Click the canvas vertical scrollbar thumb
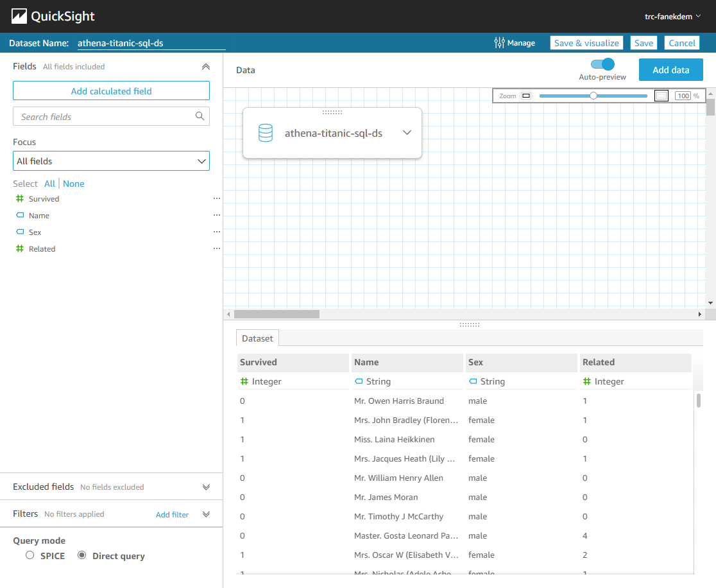 pyautogui.click(x=710, y=107)
